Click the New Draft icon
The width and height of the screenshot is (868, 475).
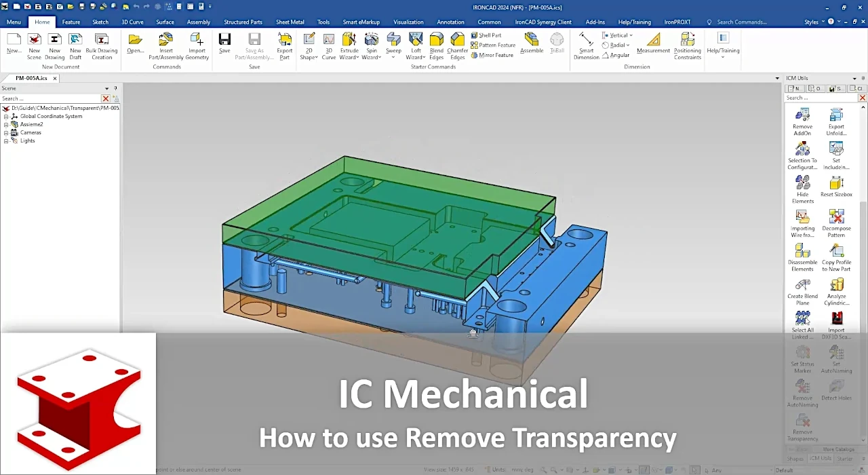pos(75,39)
